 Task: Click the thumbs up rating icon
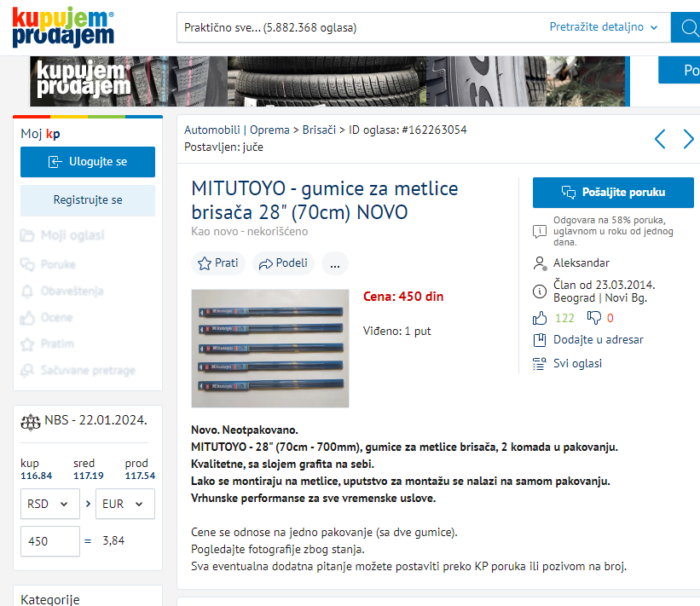tap(540, 318)
